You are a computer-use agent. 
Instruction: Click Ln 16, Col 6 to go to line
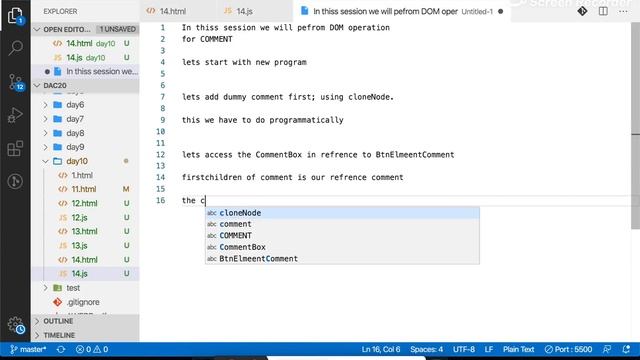click(x=380, y=349)
